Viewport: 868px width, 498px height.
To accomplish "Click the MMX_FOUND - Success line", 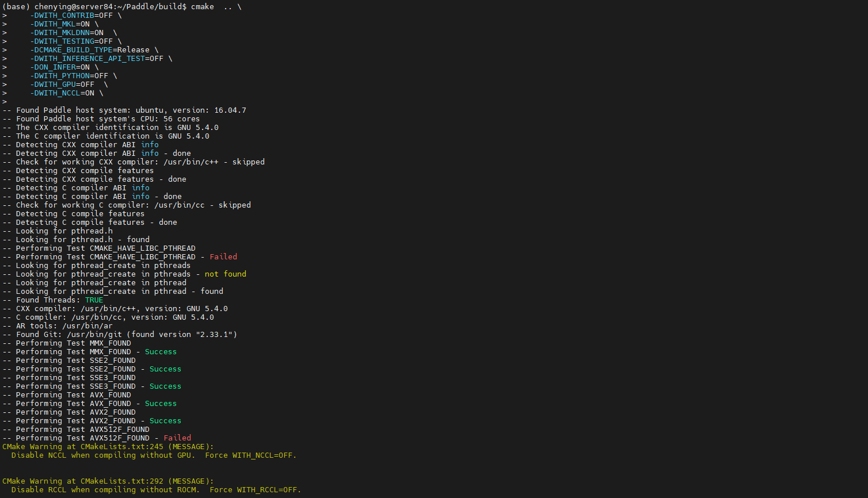I will 90,352.
